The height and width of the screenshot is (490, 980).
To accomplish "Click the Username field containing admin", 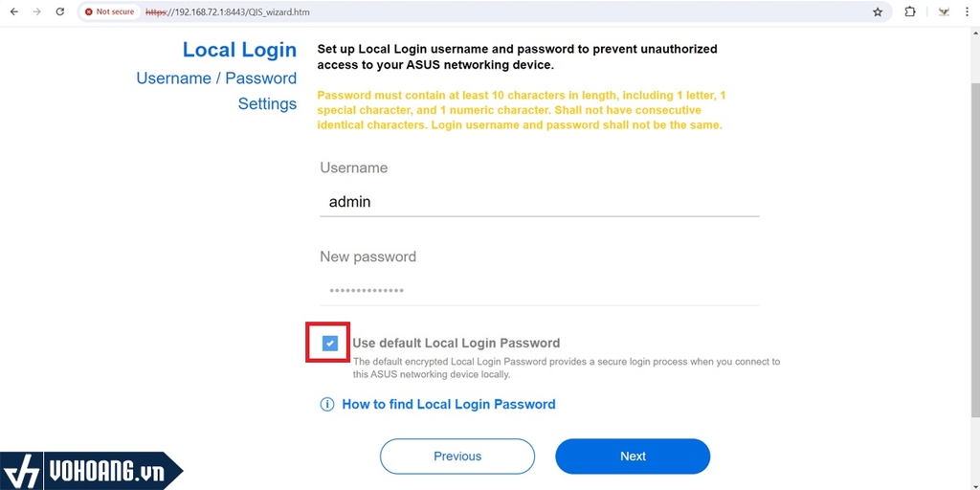I will coord(539,202).
